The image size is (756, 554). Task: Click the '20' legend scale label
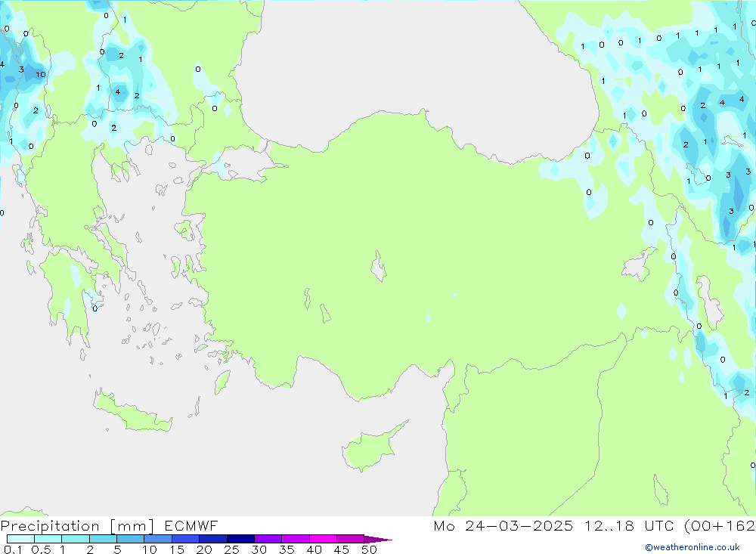tap(204, 549)
